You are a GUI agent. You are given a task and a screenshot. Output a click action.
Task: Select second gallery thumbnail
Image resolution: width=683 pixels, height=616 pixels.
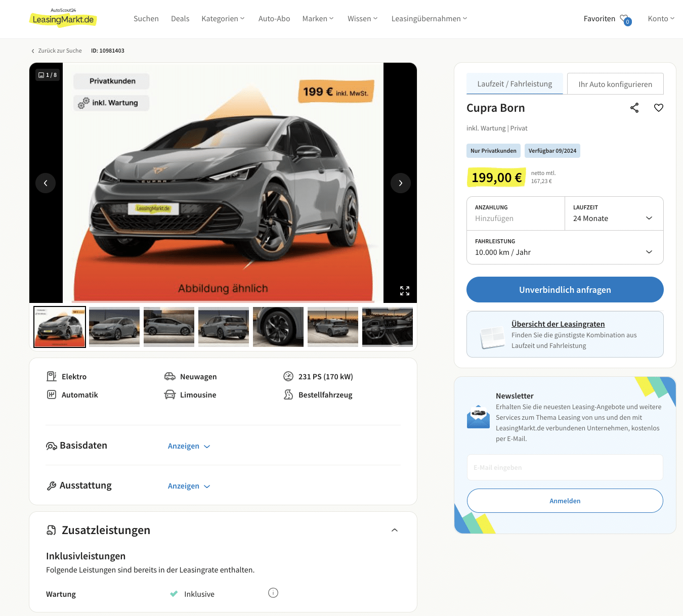click(x=114, y=327)
